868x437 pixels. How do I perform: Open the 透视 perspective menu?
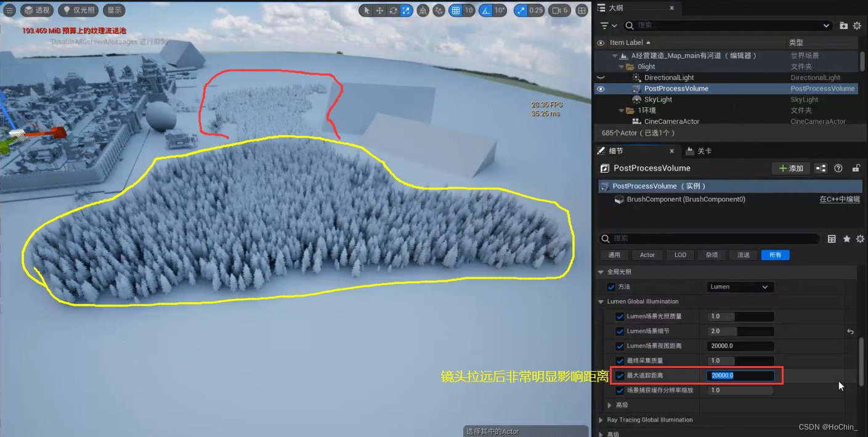(x=36, y=10)
